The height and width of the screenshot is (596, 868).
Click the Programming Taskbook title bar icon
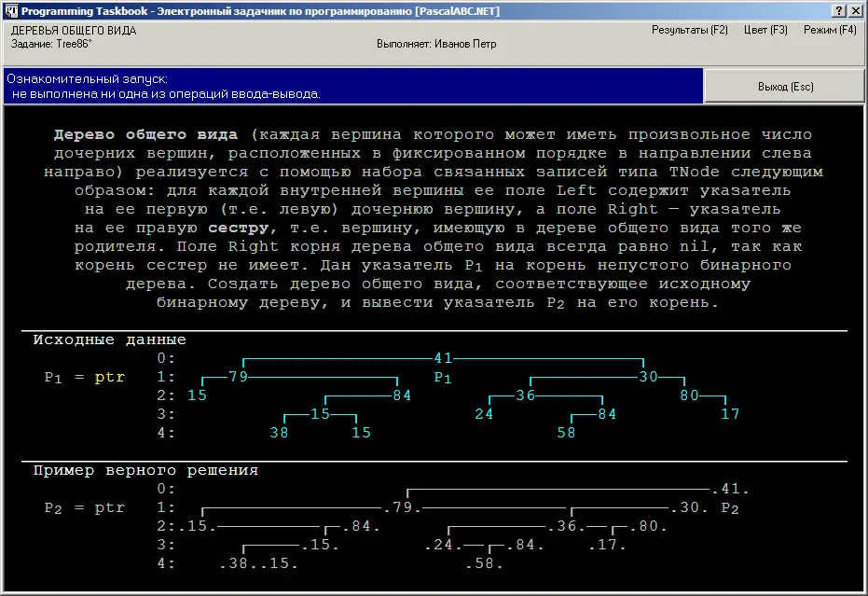tap(9, 9)
